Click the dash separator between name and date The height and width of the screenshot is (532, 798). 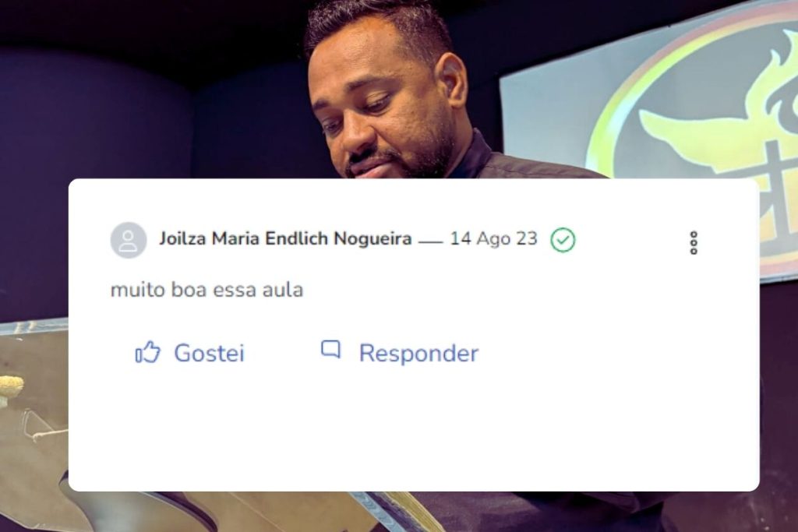430,242
